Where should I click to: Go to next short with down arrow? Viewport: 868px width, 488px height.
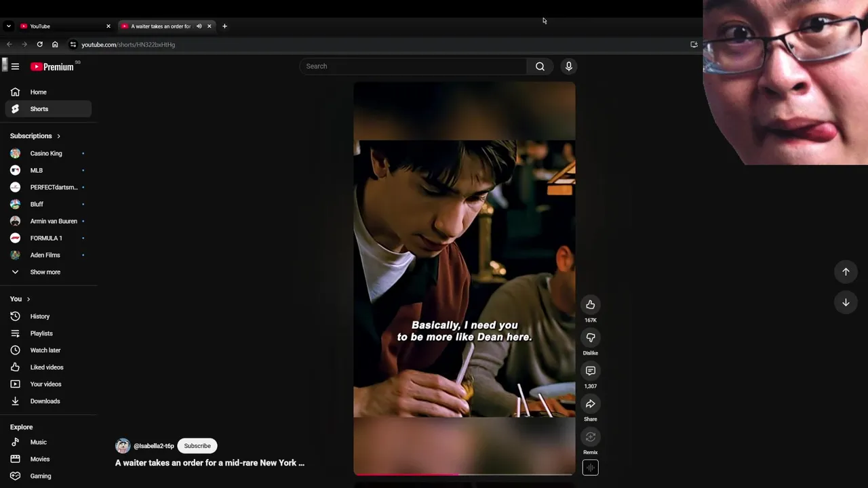click(x=846, y=302)
